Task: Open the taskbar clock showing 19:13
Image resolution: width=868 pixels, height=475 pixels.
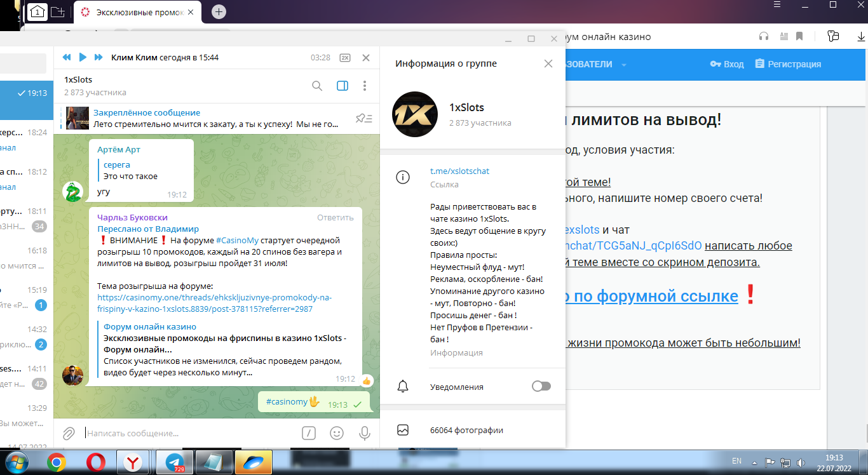Action: point(834,462)
